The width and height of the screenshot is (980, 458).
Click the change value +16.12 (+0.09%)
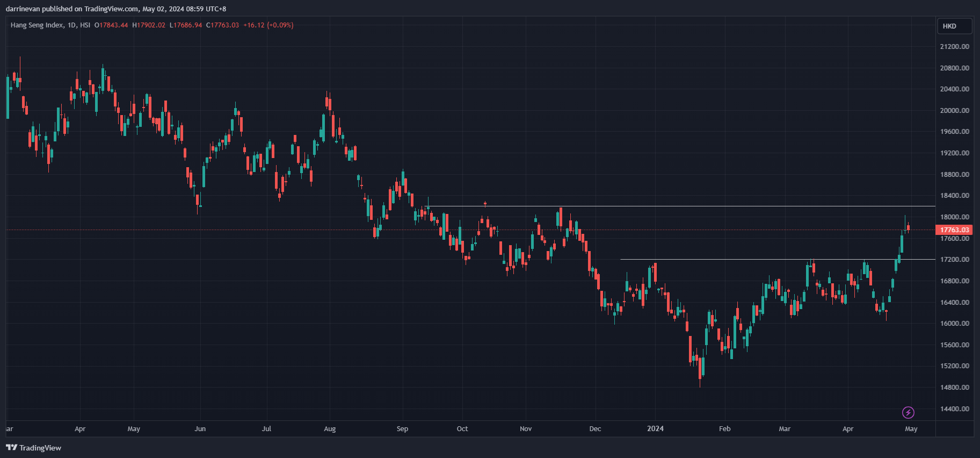point(268,25)
